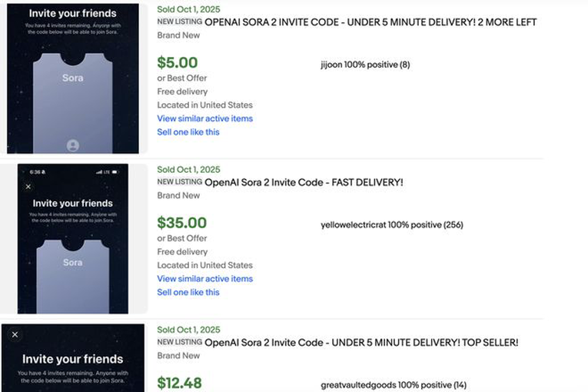Image resolution: width=588 pixels, height=392 pixels.
Task: View similar active items for the $35.00 listing
Action: 204,279
